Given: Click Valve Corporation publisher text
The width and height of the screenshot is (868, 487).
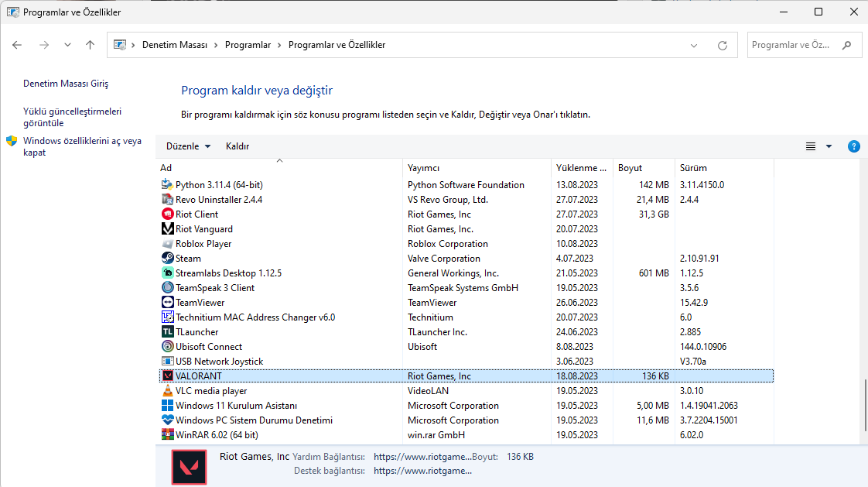Looking at the screenshot, I should pos(444,259).
